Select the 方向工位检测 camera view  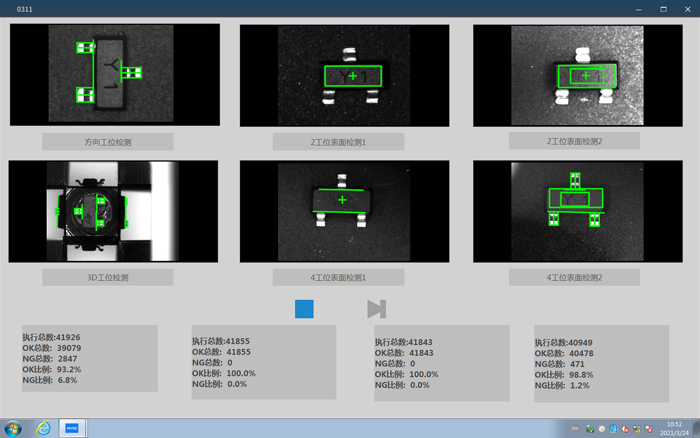click(114, 75)
